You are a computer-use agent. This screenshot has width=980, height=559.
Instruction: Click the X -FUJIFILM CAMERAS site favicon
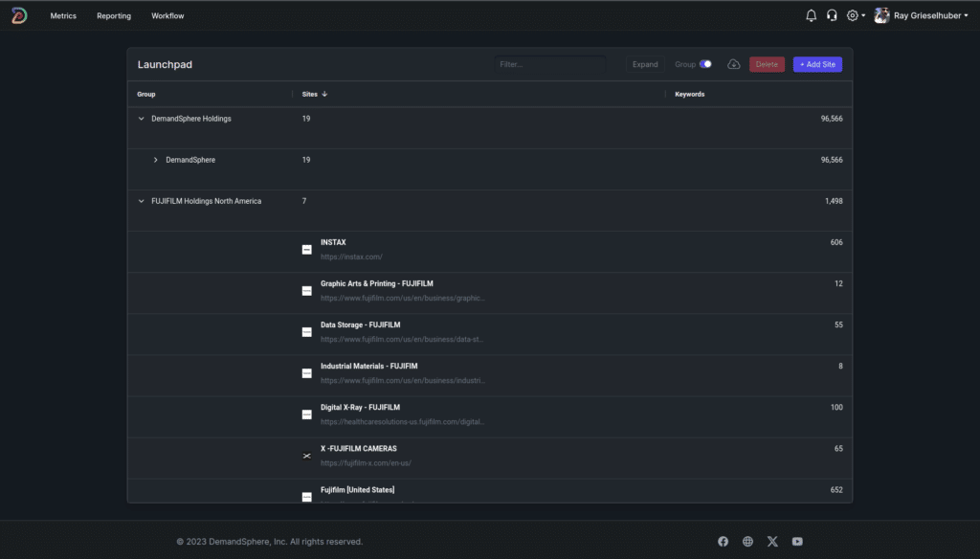(x=307, y=456)
